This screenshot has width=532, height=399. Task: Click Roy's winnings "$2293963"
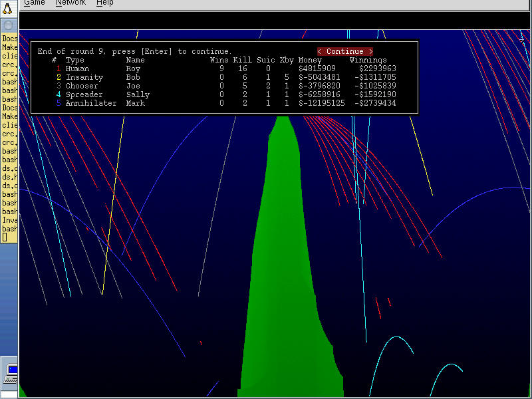pyautogui.click(x=378, y=68)
